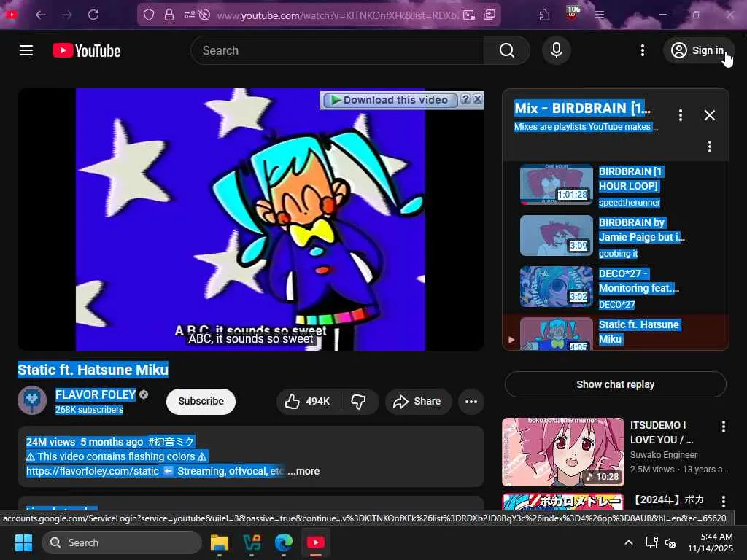
Task: Open help question mark on download bar
Action: 465,99
